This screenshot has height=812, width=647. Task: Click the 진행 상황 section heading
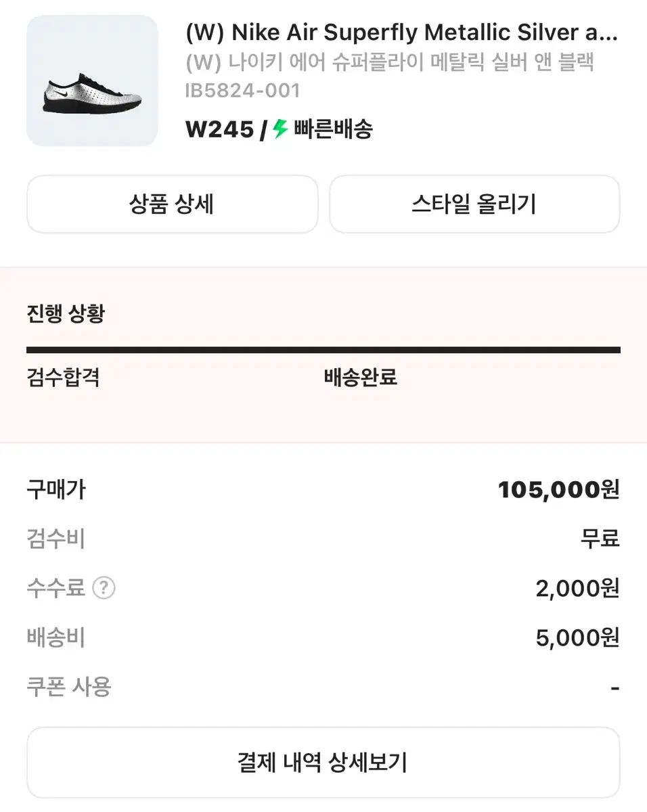(66, 314)
